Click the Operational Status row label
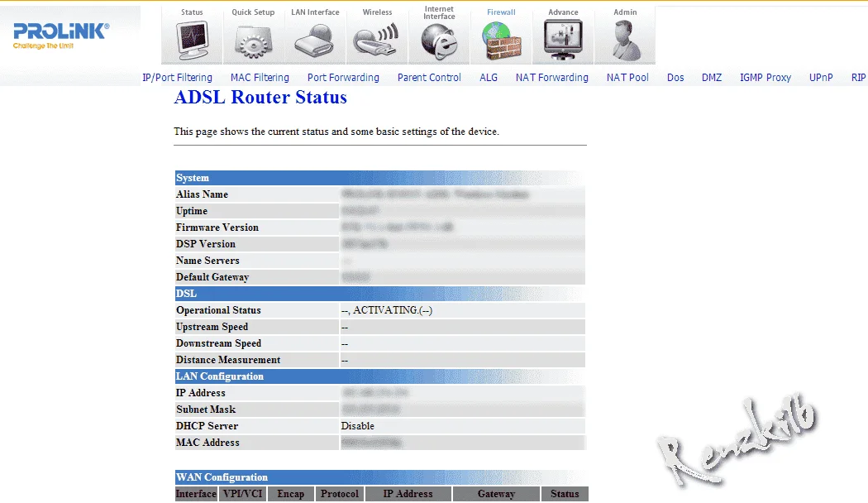The image size is (868, 503). tap(218, 310)
